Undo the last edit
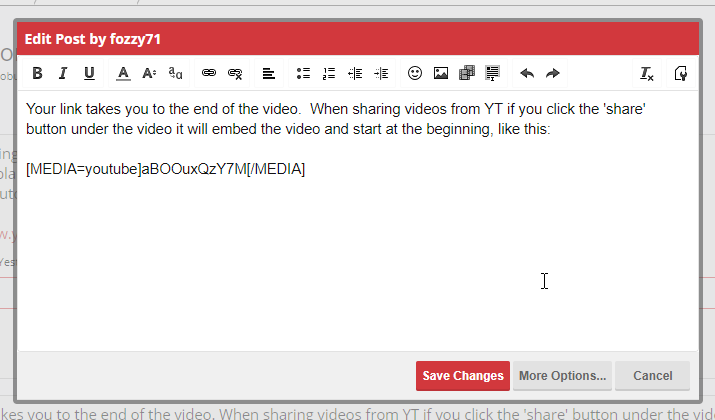The height and width of the screenshot is (420, 715). pyautogui.click(x=527, y=73)
